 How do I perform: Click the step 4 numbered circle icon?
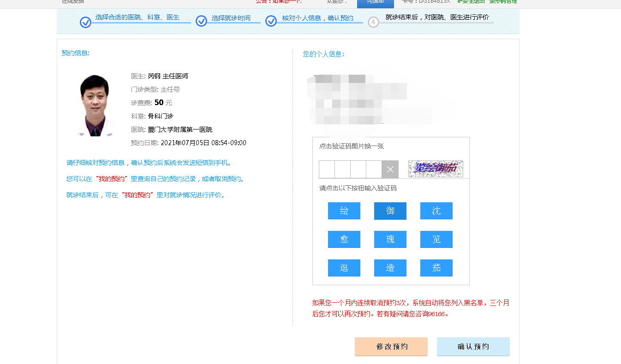pyautogui.click(x=373, y=22)
